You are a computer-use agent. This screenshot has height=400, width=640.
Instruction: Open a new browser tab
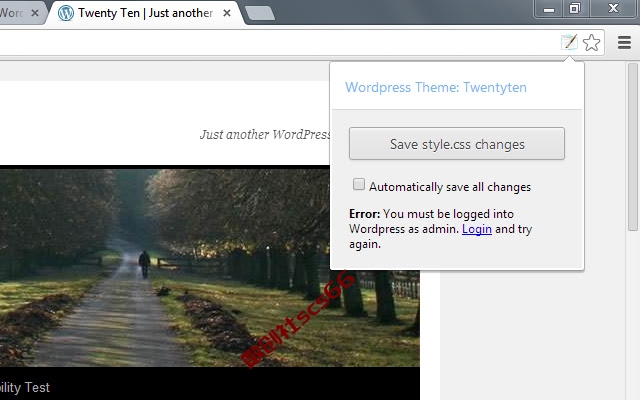tap(260, 13)
